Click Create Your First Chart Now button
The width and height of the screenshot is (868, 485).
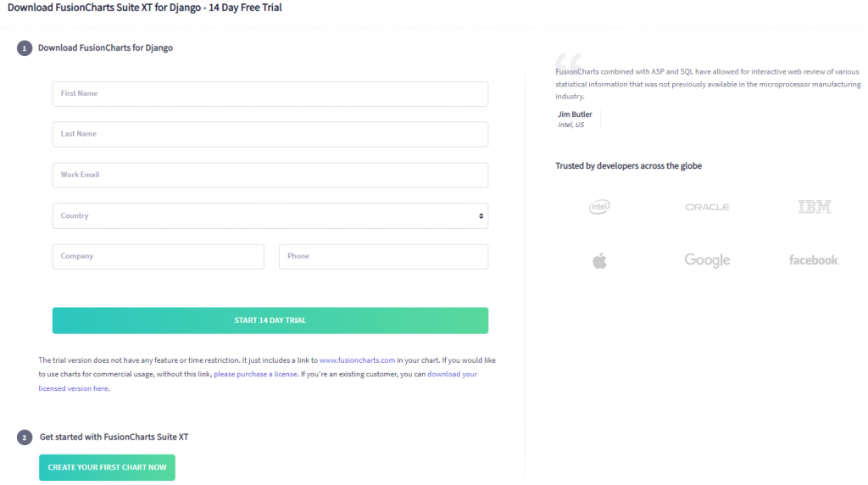pyautogui.click(x=107, y=467)
